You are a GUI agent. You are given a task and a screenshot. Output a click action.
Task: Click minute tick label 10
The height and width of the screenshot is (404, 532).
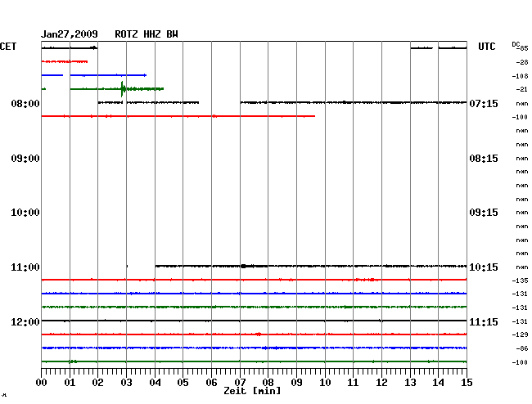[x=325, y=382]
